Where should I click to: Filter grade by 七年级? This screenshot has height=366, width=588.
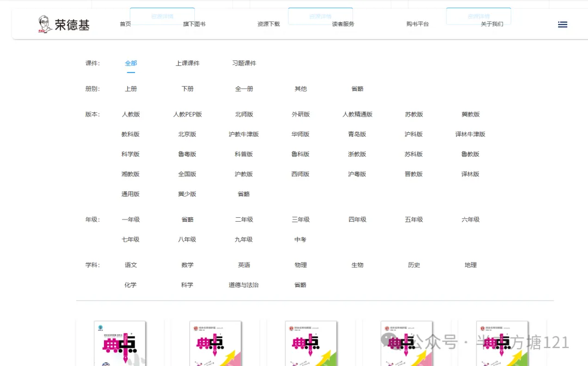click(x=131, y=239)
